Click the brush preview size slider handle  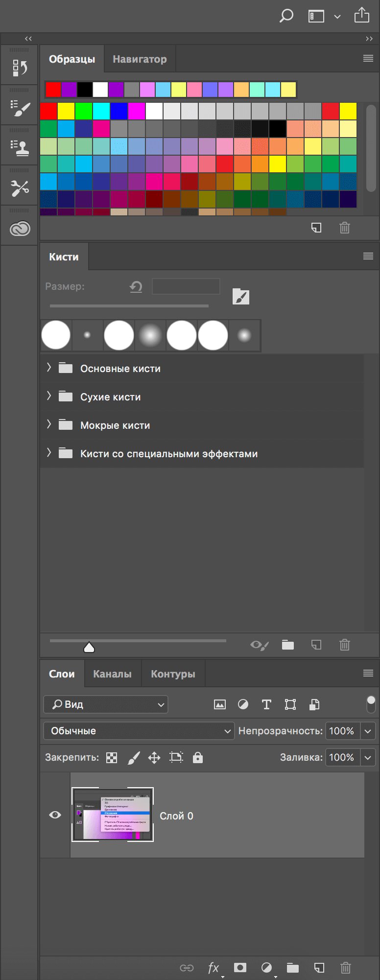pos(89,646)
